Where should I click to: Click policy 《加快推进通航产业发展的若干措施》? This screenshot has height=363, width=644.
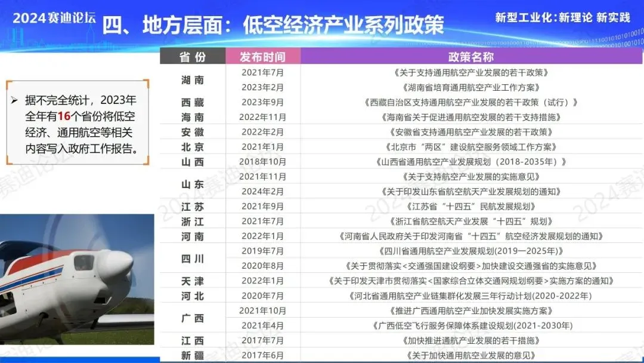point(471,340)
